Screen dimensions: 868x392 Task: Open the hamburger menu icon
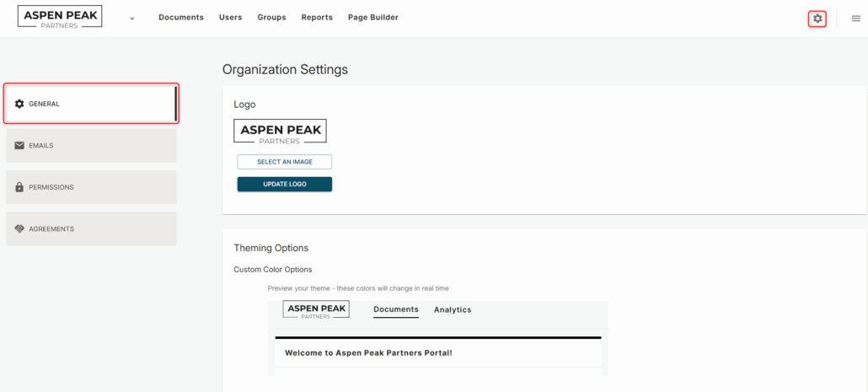[856, 19]
